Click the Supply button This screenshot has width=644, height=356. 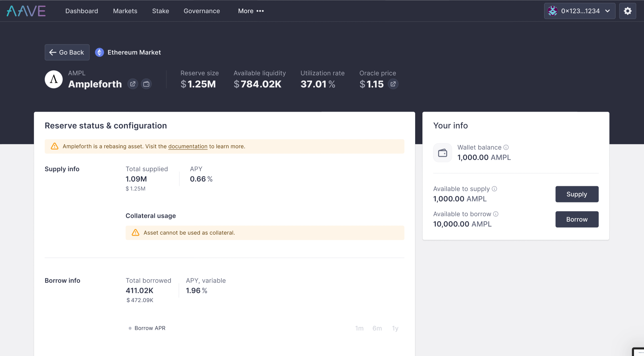[x=577, y=194]
